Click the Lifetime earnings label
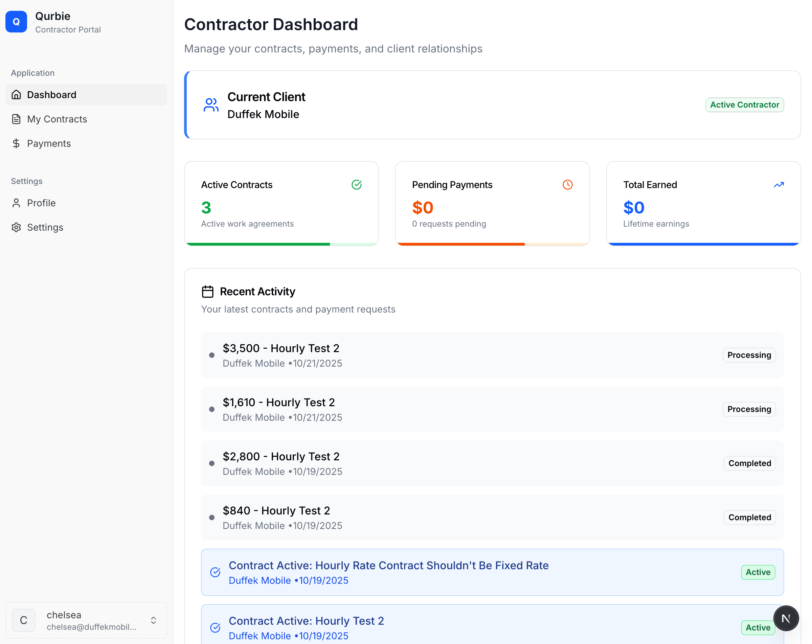 coord(656,224)
